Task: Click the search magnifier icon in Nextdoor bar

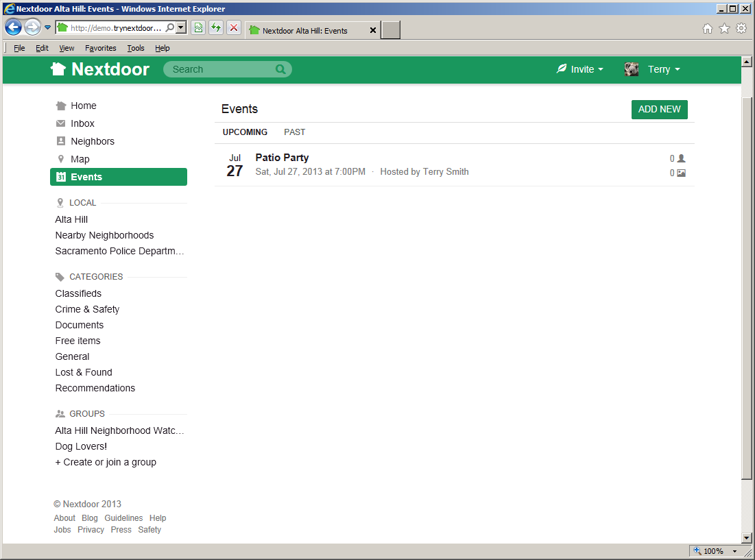Action: click(280, 69)
